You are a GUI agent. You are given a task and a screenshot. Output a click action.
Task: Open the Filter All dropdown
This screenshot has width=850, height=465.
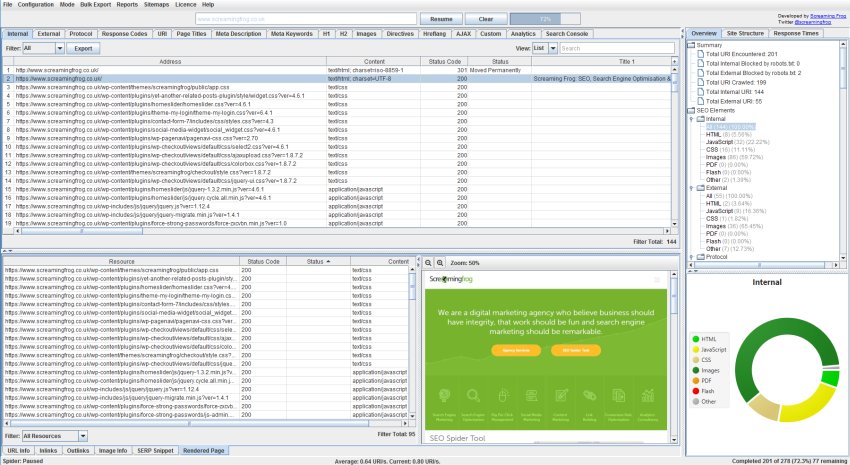pos(42,47)
